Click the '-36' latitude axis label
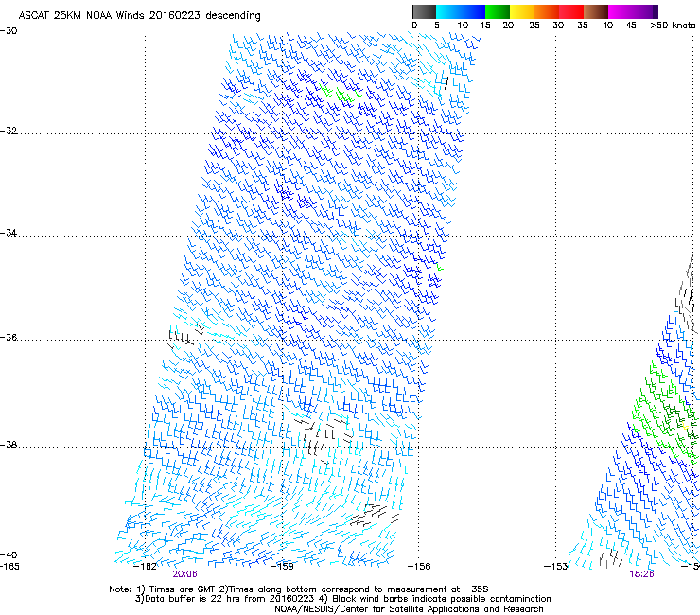Image resolution: width=700 pixels, height=615 pixels. [9, 337]
